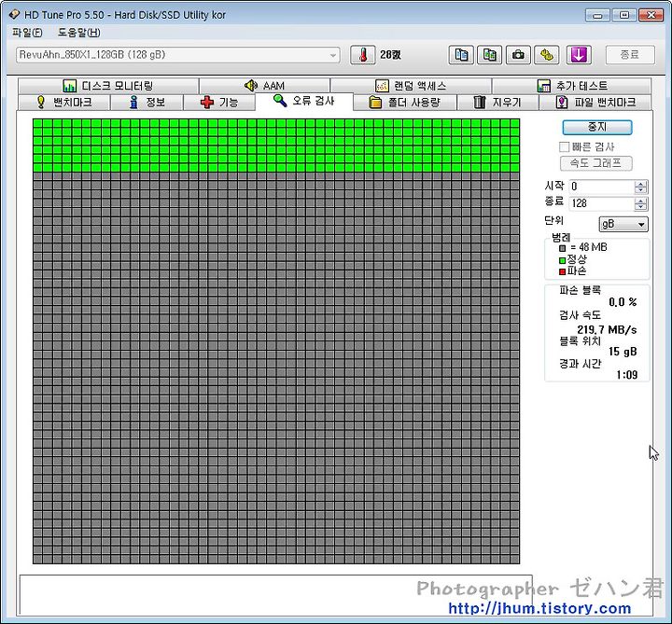
Task: Click the 1:09 elapsed time value
Action: click(x=627, y=375)
